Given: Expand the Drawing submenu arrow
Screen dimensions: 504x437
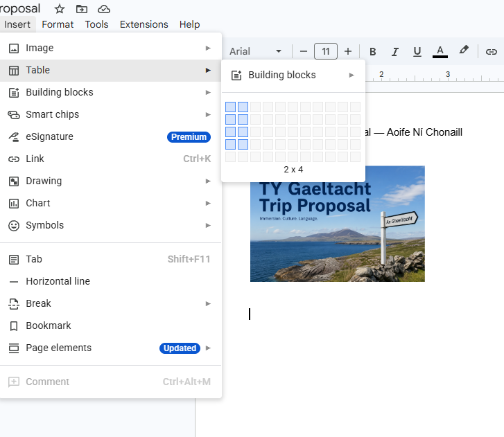Looking at the screenshot, I should [x=208, y=181].
